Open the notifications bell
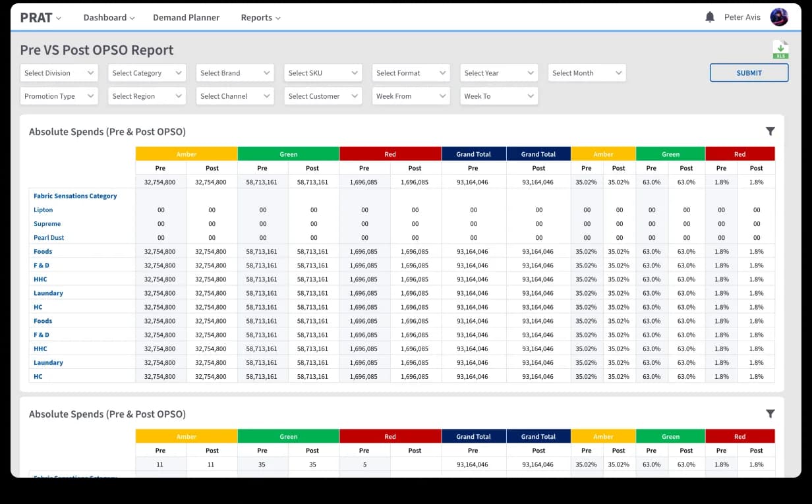The image size is (812, 504). pyautogui.click(x=710, y=17)
